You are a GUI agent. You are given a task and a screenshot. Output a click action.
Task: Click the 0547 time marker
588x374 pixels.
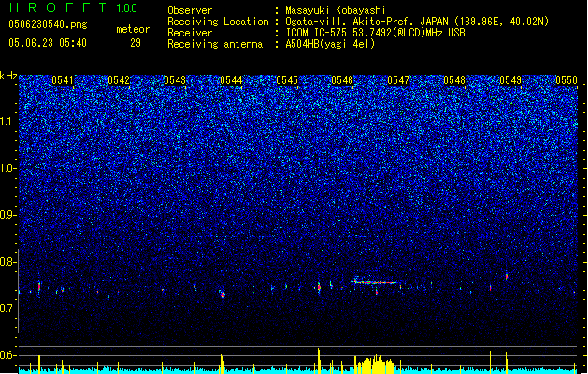tap(398, 80)
